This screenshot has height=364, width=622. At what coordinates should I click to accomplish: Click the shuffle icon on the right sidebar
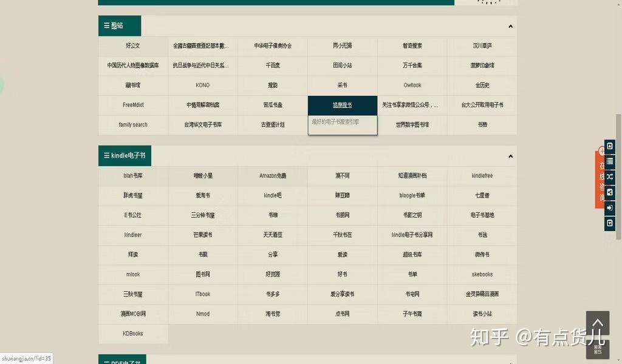click(609, 177)
